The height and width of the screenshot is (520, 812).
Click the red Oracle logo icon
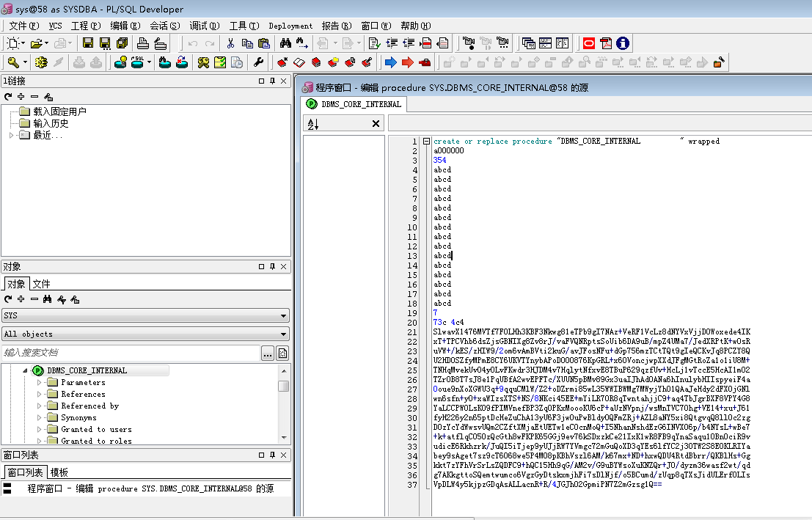[x=589, y=43]
